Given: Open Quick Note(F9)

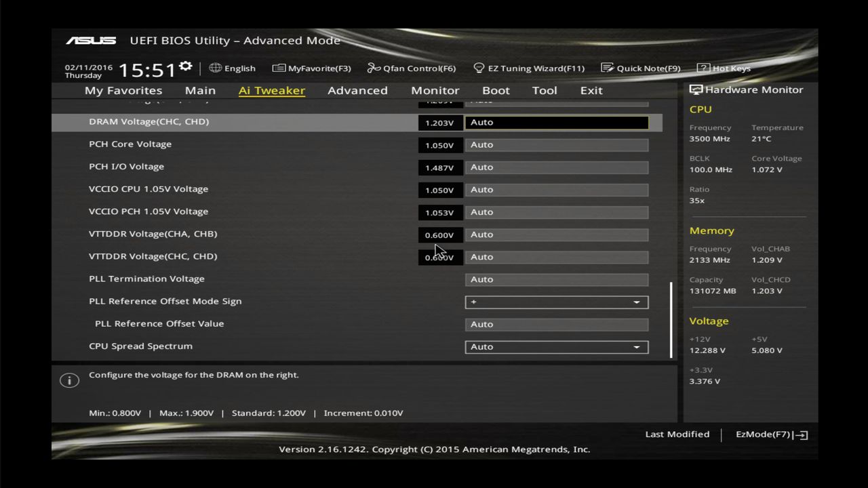Looking at the screenshot, I should point(641,68).
